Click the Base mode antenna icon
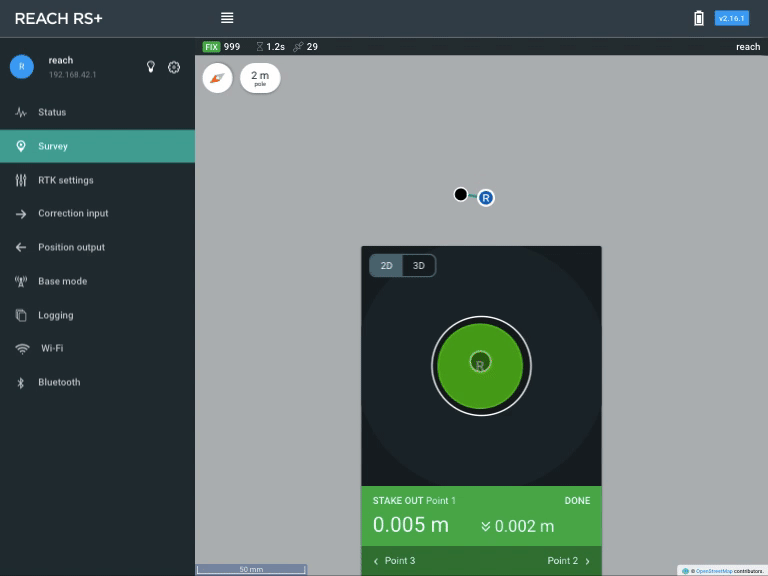Viewport: 768px width, 576px height. pos(21,281)
